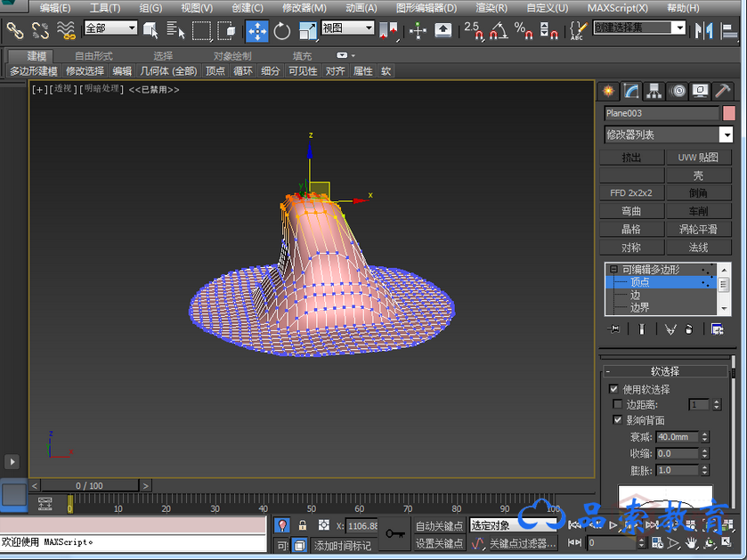747x560 pixels.
Task: Select the Move tool in toolbar
Action: (257, 31)
